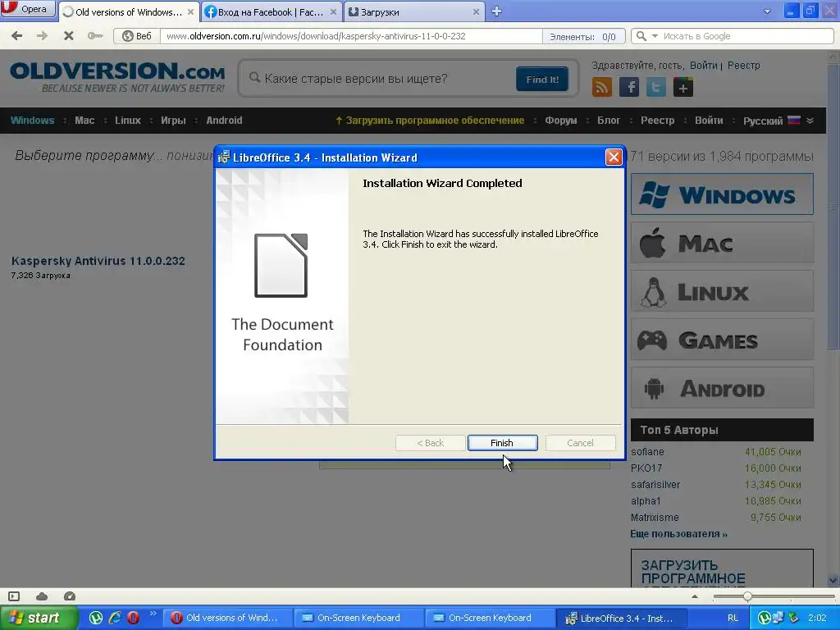The width and height of the screenshot is (840, 630).
Task: Open sofiane author profile
Action: pos(647,452)
